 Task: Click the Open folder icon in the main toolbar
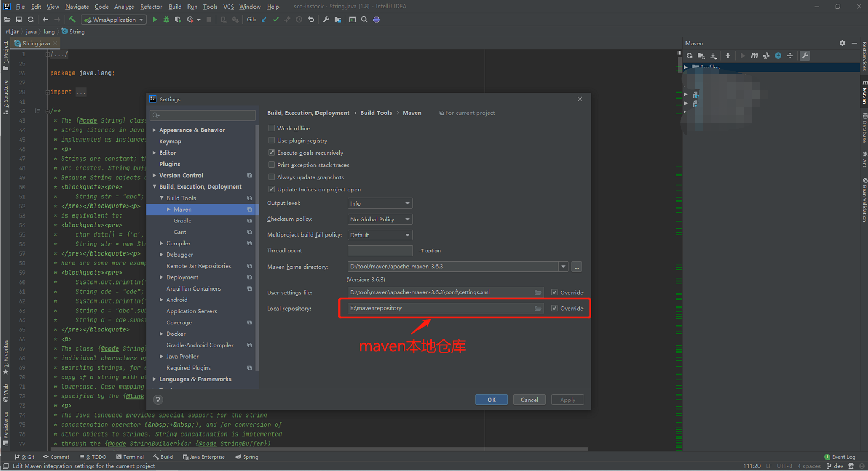point(7,20)
